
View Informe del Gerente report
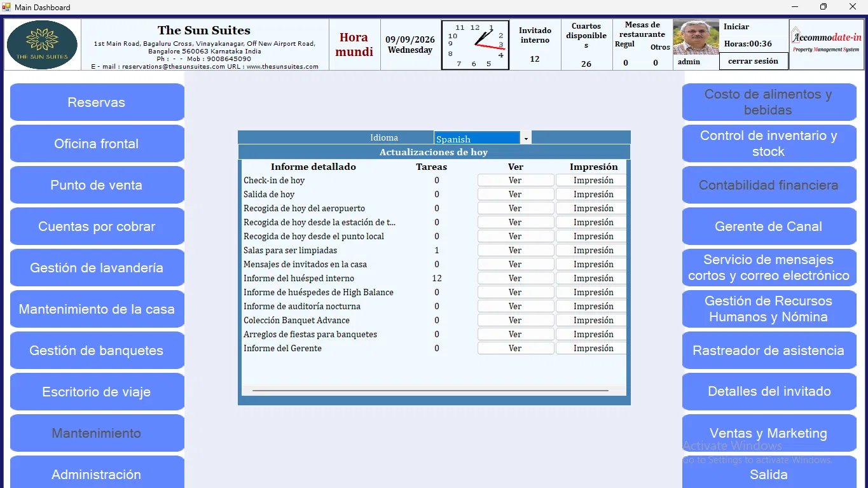tap(516, 348)
